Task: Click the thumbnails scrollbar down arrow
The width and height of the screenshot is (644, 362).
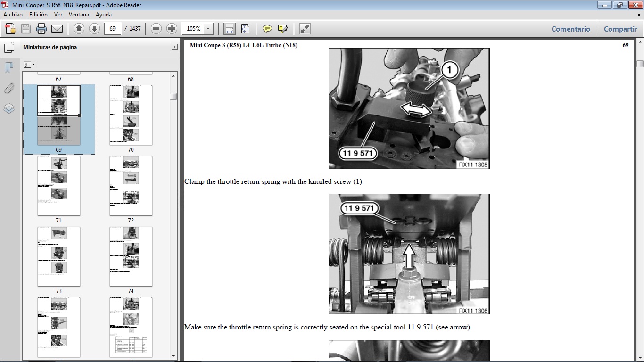Action: 173,356
